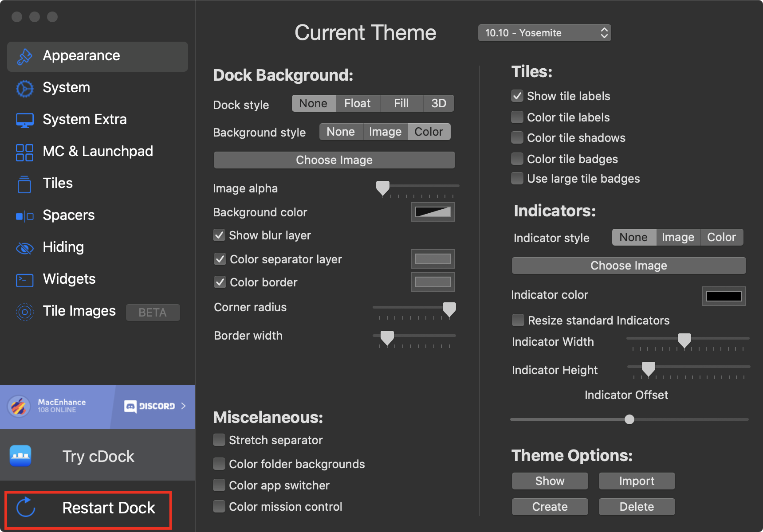Select the Spacers icon in sidebar

tap(24, 216)
